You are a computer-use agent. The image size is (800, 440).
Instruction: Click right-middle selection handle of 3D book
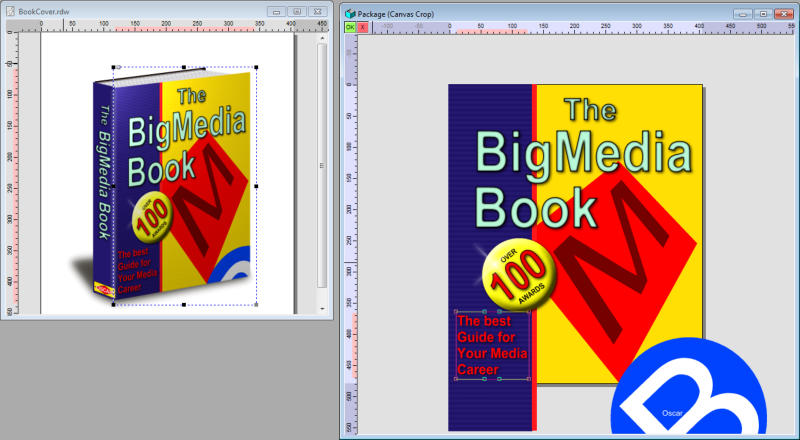[256, 186]
